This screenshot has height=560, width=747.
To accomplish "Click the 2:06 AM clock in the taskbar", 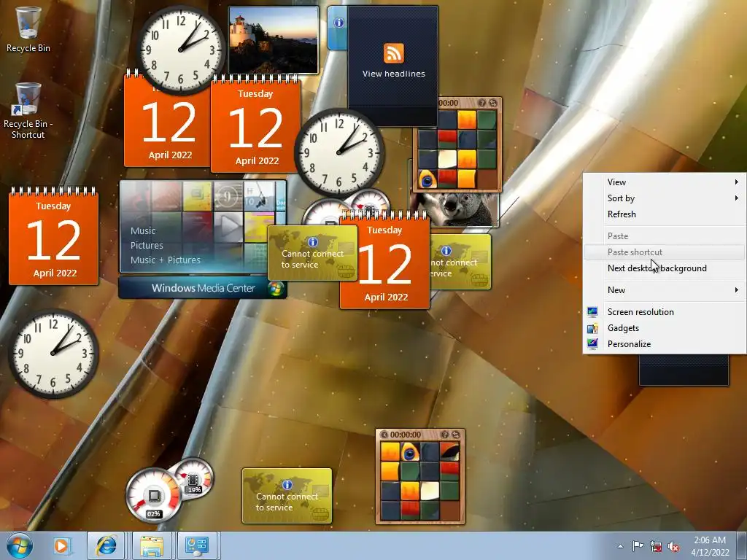I will click(x=710, y=546).
